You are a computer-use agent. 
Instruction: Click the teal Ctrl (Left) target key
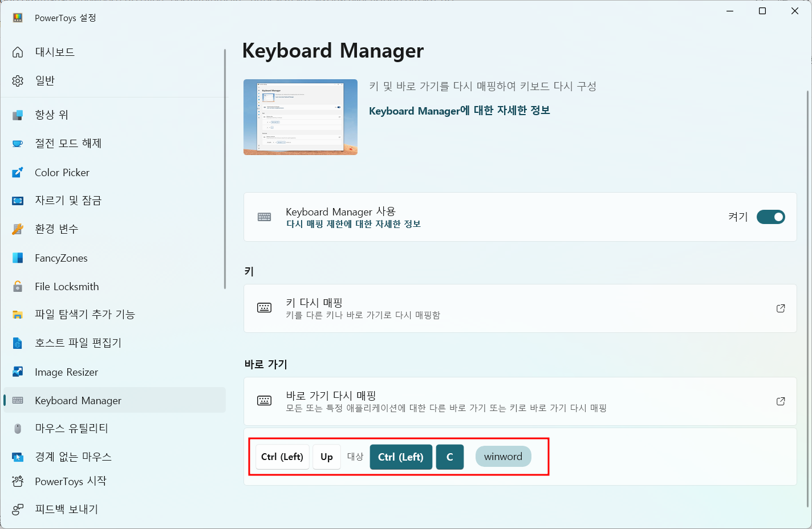401,457
